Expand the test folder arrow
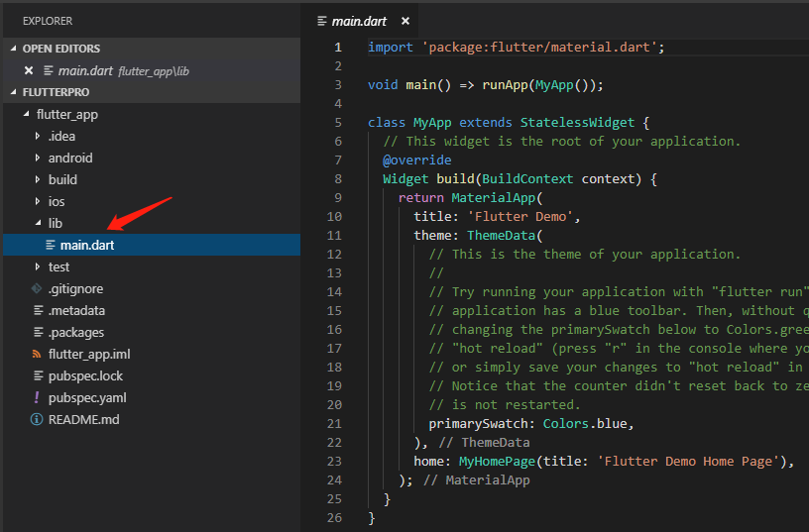The image size is (809, 532). (37, 266)
